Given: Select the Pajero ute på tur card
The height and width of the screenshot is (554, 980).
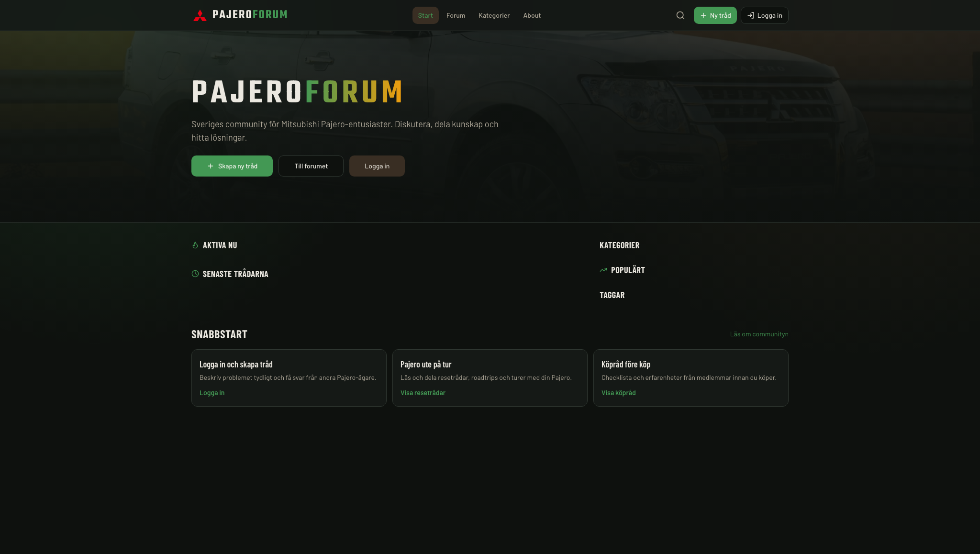Looking at the screenshot, I should (x=490, y=378).
